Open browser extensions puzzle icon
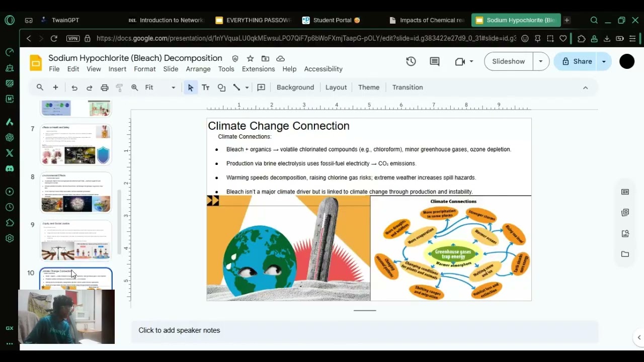Image resolution: width=644 pixels, height=362 pixels. tap(582, 38)
